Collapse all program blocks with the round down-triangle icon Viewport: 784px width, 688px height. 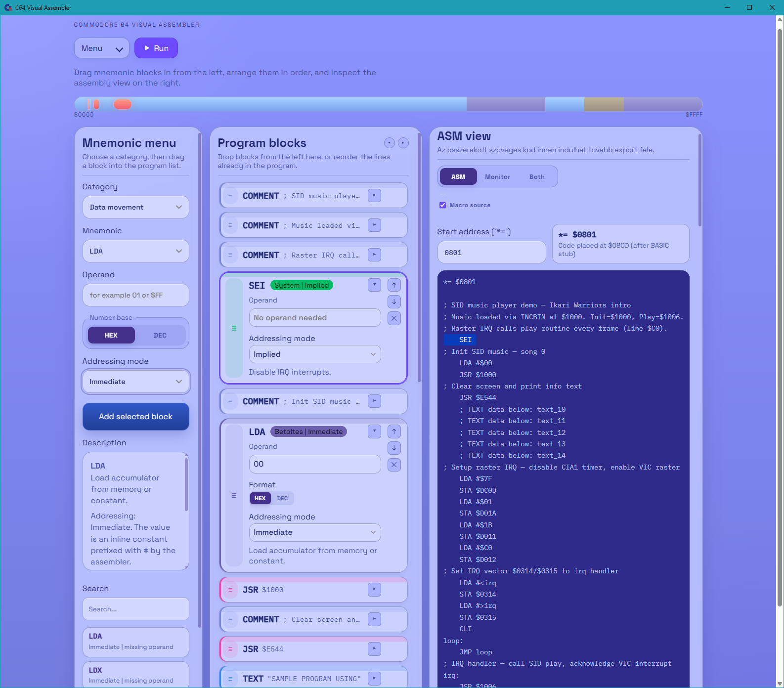(390, 143)
